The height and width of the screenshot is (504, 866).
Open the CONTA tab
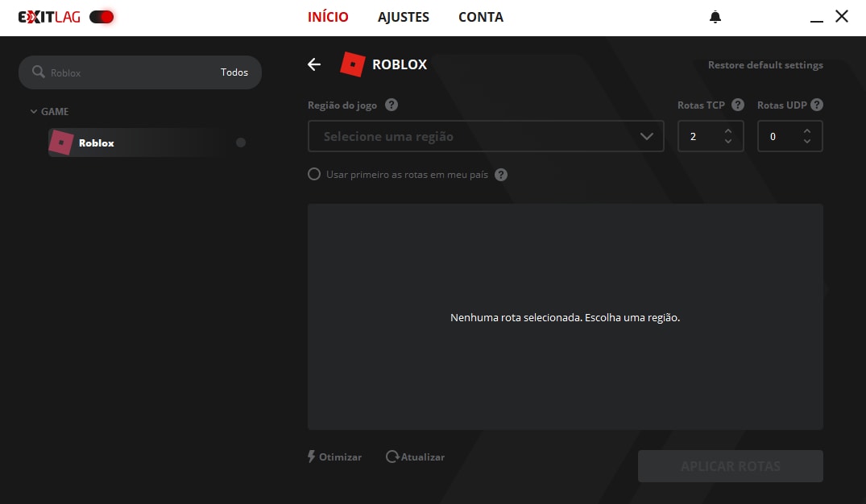480,17
